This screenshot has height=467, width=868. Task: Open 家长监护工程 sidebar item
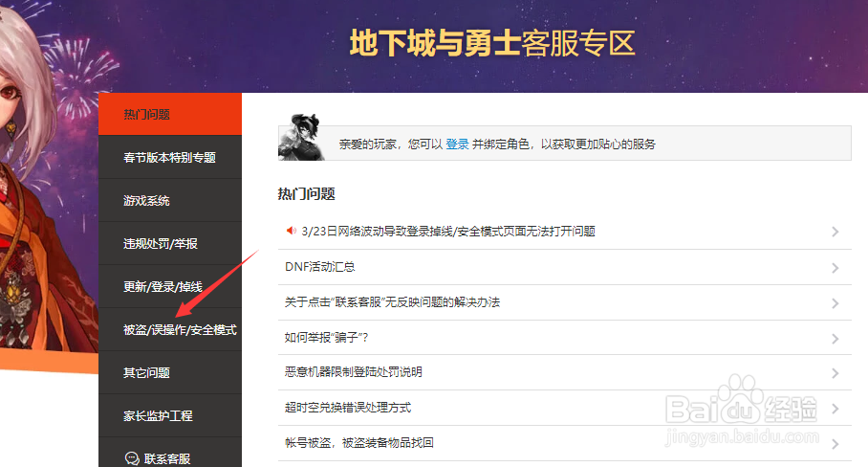(x=170, y=416)
